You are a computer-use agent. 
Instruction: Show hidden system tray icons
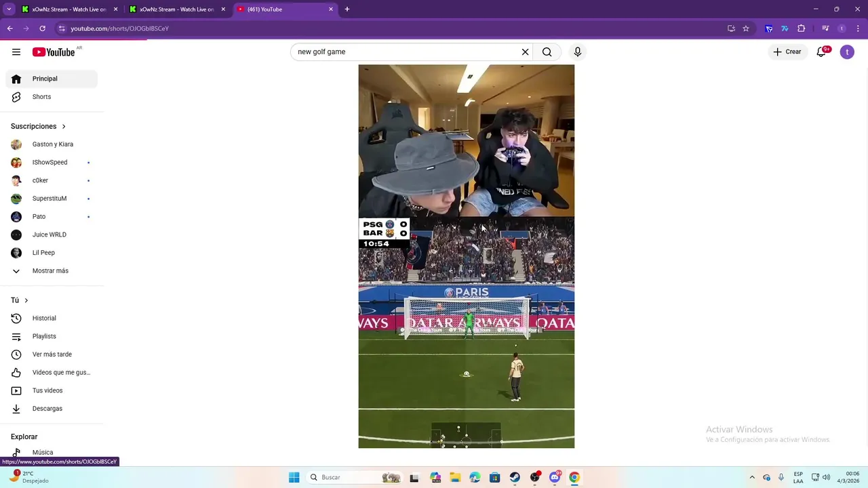pos(752,477)
